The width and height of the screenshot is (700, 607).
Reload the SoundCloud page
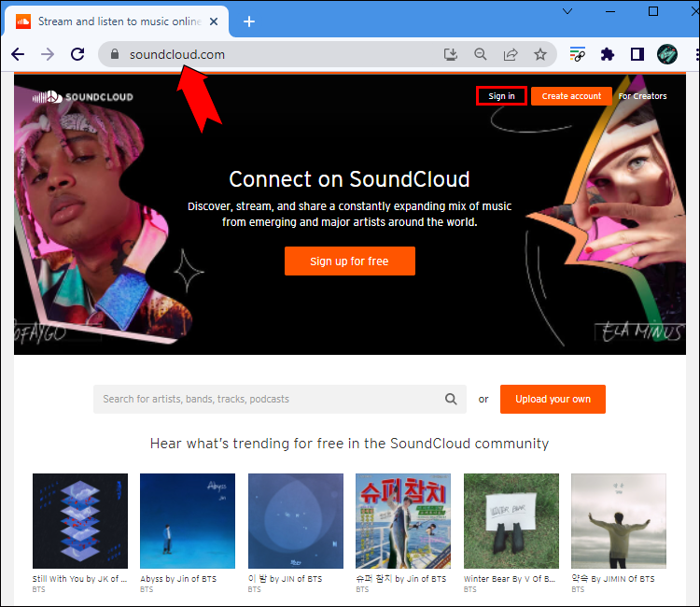(x=77, y=54)
